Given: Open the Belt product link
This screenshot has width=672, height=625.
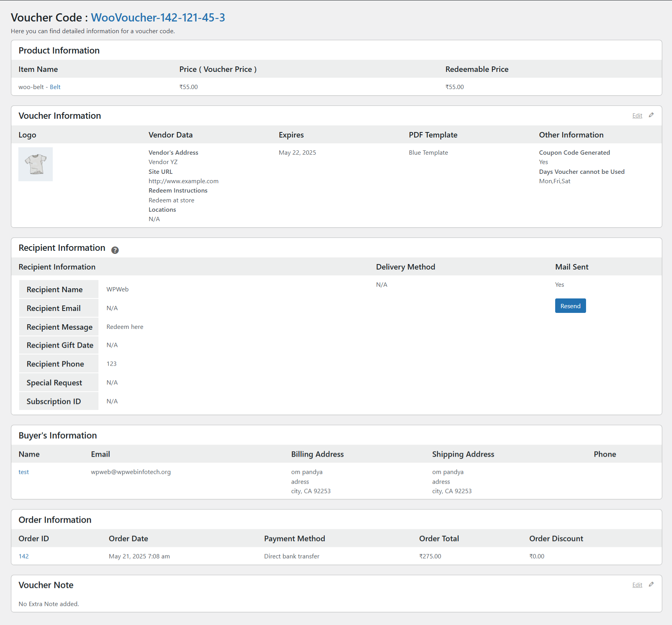Looking at the screenshot, I should tap(55, 87).
